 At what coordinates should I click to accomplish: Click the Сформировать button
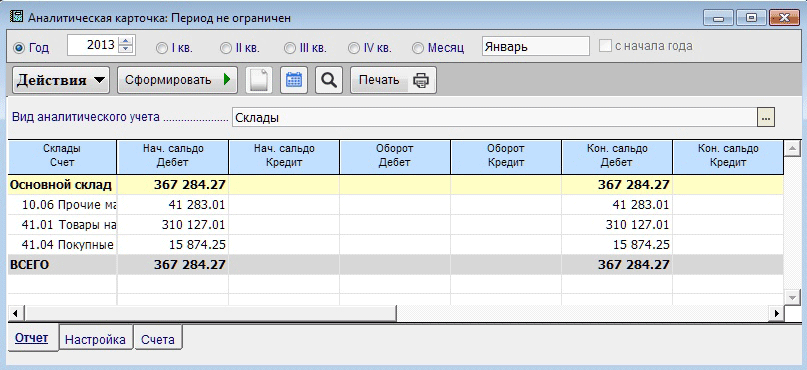[178, 80]
